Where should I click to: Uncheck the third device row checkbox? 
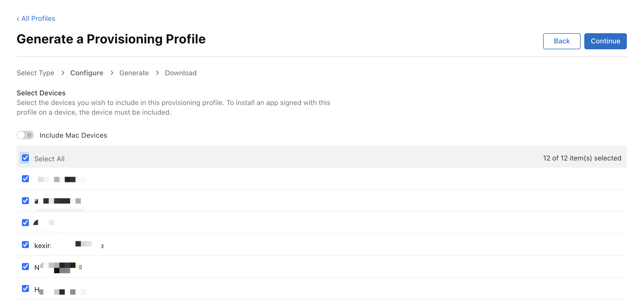(x=25, y=223)
